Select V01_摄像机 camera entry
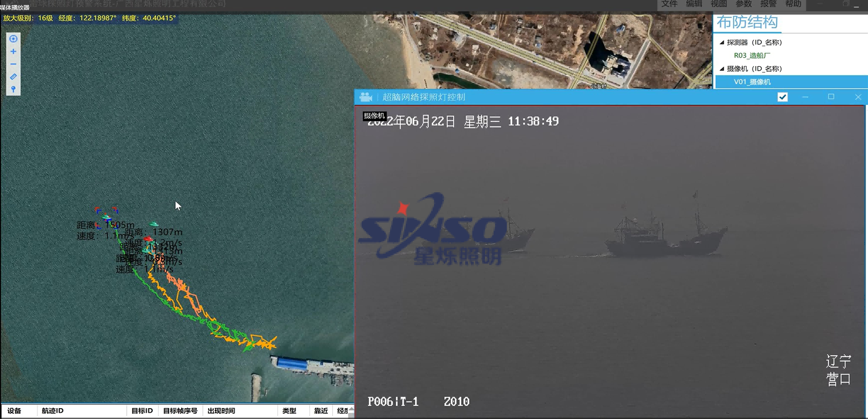 click(752, 82)
